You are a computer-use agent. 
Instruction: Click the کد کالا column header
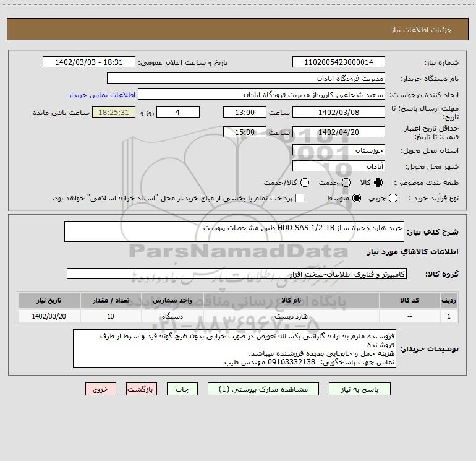[409, 301]
